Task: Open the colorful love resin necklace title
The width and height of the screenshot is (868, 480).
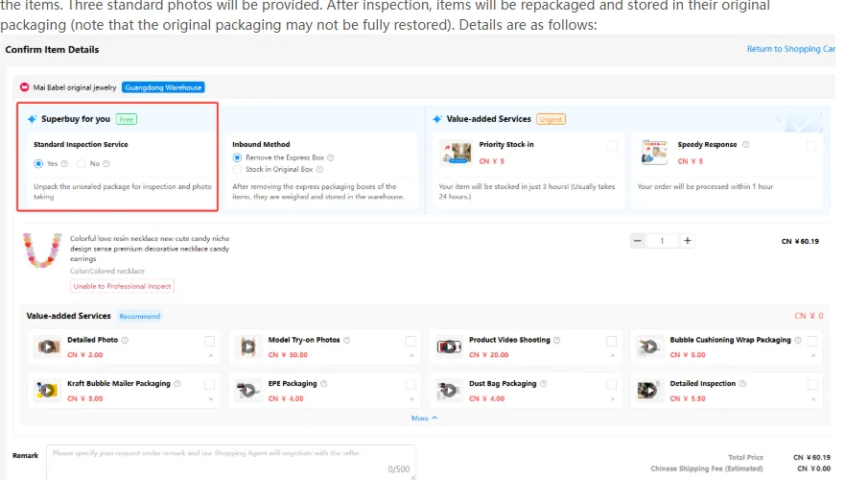Action: pos(150,249)
